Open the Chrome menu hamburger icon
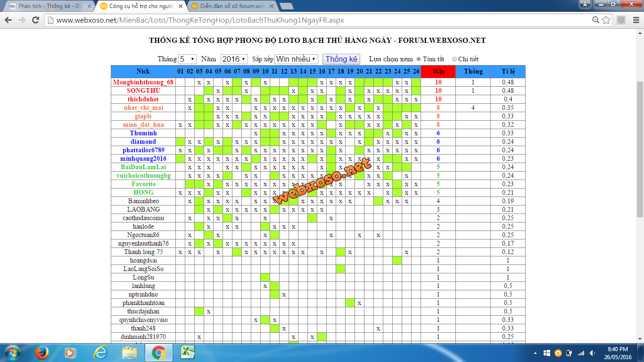Screen dimensions: 644x362 pyautogui.click(x=635, y=20)
